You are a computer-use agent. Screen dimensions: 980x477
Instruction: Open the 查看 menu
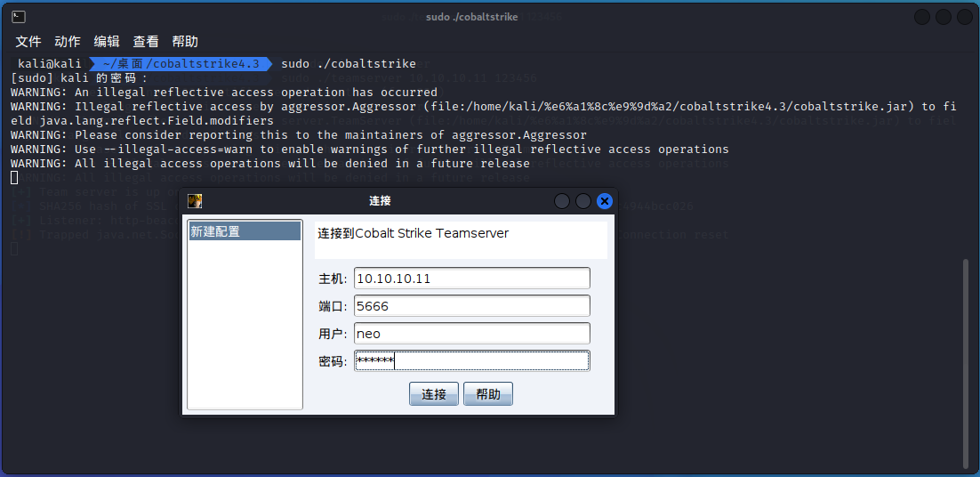click(x=146, y=42)
